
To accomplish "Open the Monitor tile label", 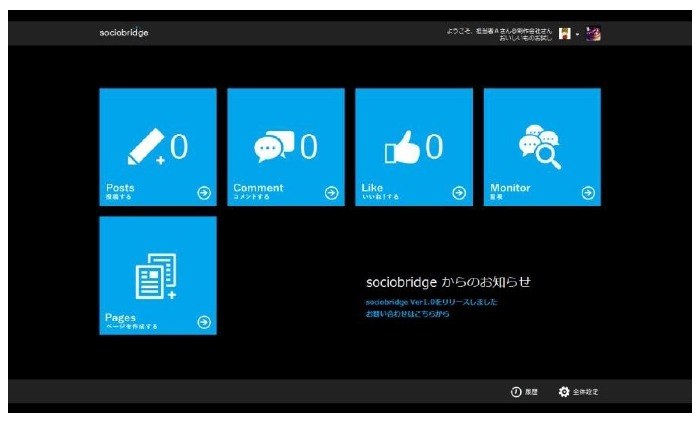I will (510, 188).
